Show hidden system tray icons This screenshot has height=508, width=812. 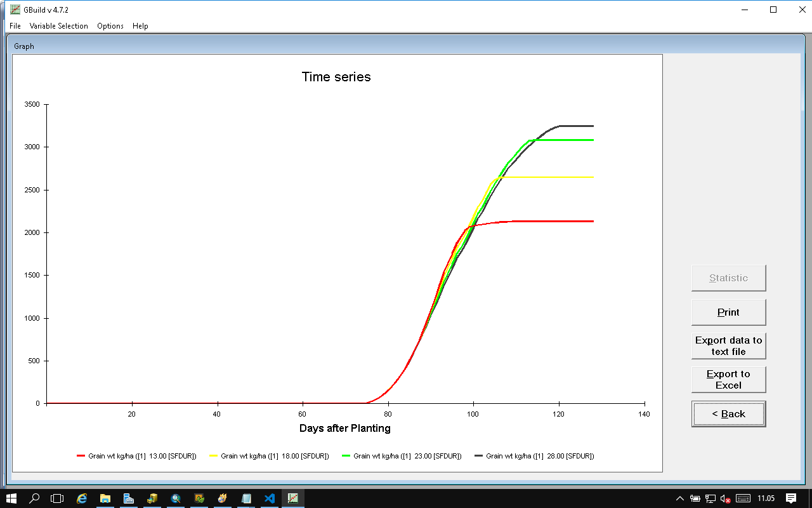(x=680, y=498)
